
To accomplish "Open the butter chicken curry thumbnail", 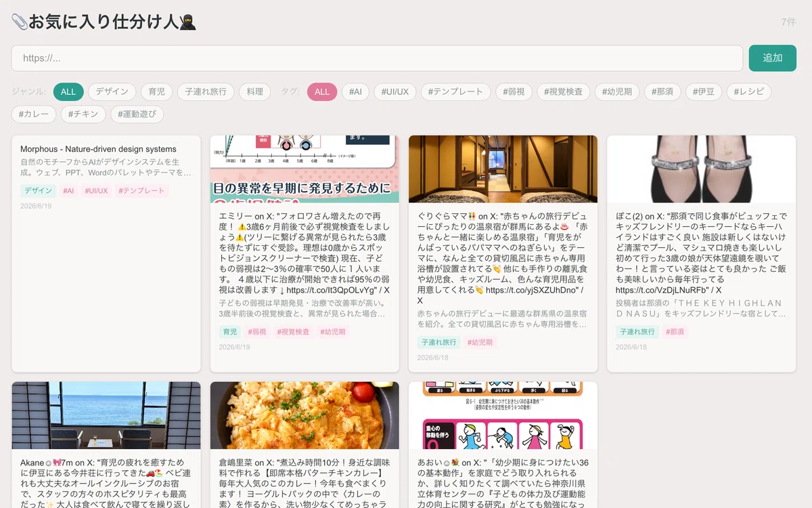I will (x=304, y=415).
